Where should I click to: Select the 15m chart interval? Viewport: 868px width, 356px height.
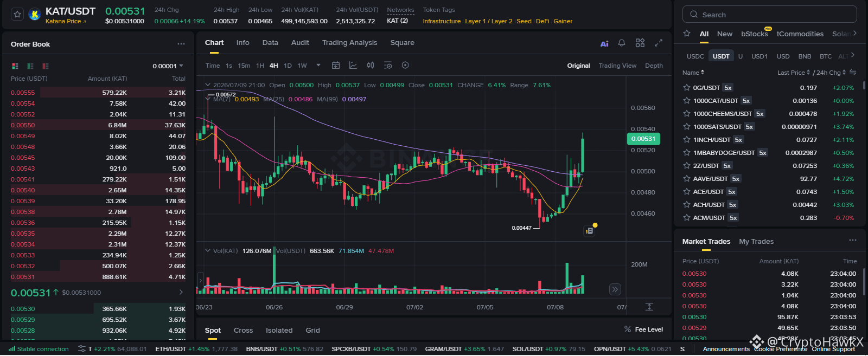244,66
